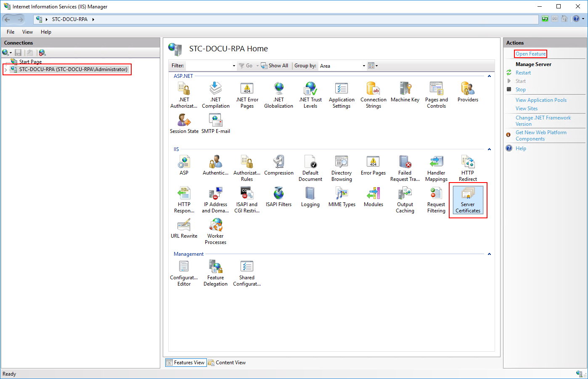Open the View menu

(x=27, y=32)
